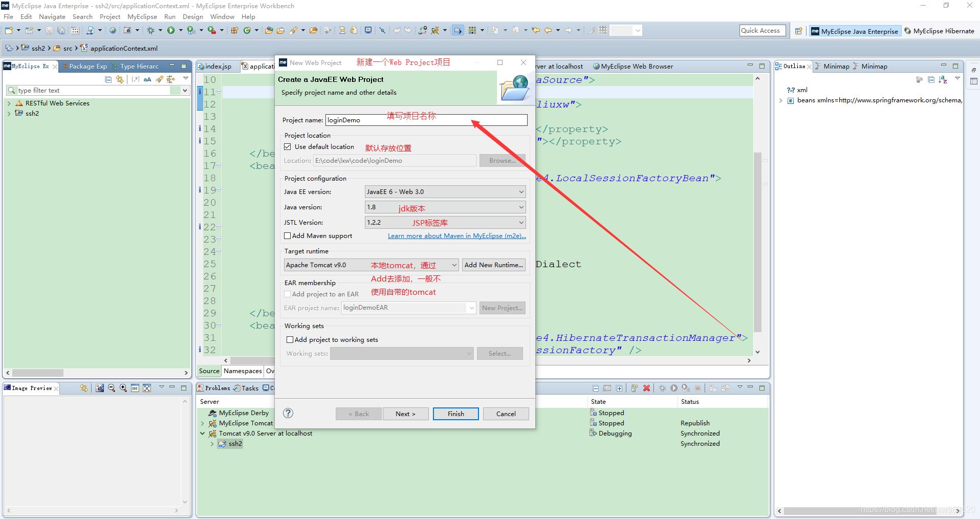Switch to Package Explorer tab
The image size is (980, 519).
pyautogui.click(x=85, y=66)
